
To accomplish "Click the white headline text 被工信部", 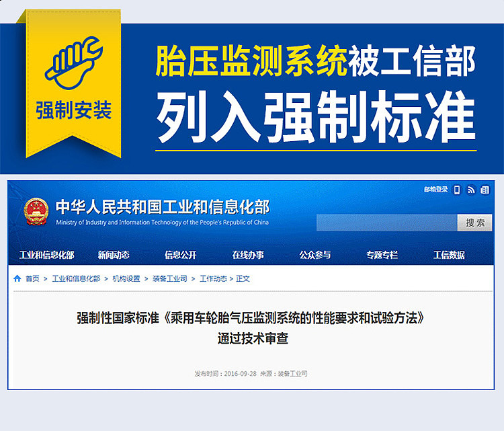I will pyautogui.click(x=412, y=61).
